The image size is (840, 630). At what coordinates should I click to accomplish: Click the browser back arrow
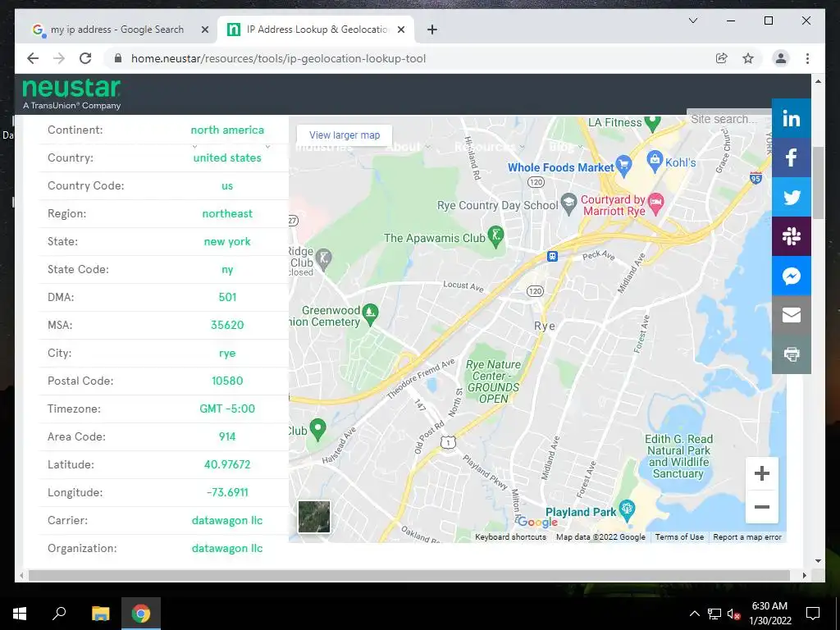click(x=33, y=58)
